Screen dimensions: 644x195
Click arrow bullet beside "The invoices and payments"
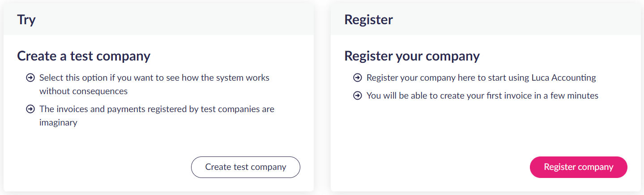click(30, 109)
